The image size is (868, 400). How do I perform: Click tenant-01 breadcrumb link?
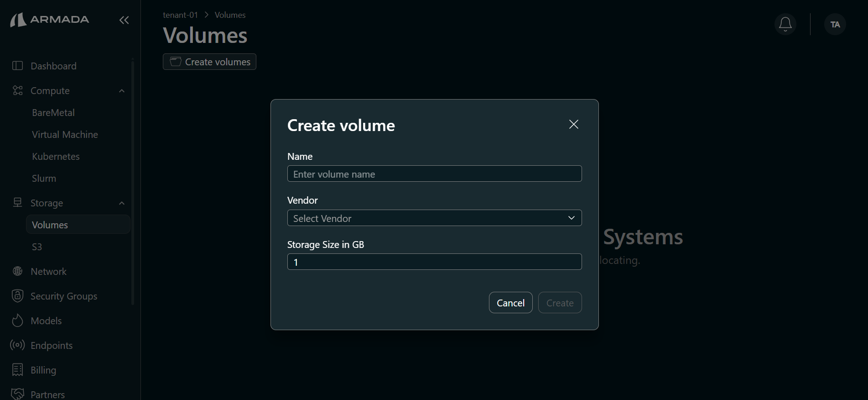pyautogui.click(x=180, y=15)
